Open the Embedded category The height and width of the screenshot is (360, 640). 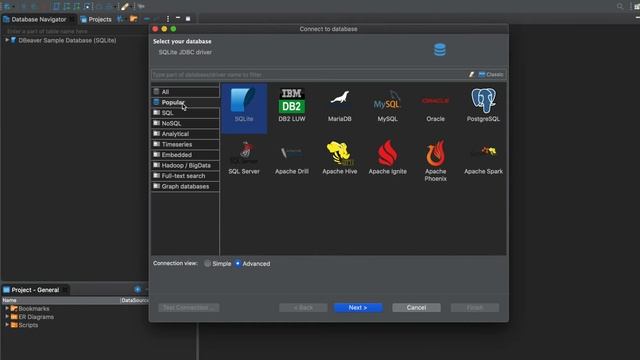pos(185,155)
